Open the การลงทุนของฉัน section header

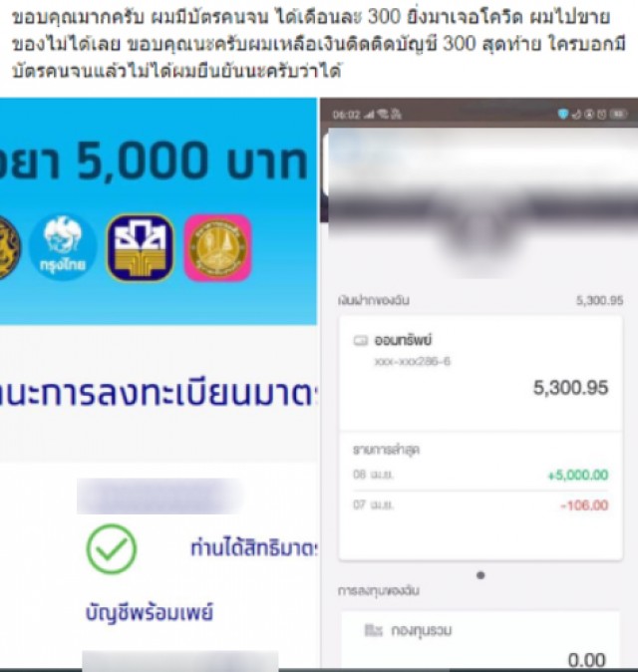(x=379, y=591)
